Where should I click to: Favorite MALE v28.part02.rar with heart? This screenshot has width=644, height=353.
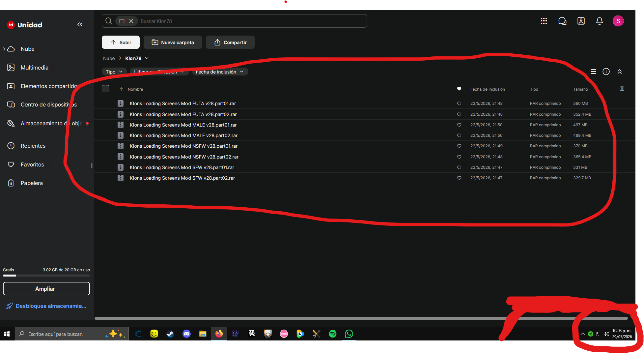[459, 135]
